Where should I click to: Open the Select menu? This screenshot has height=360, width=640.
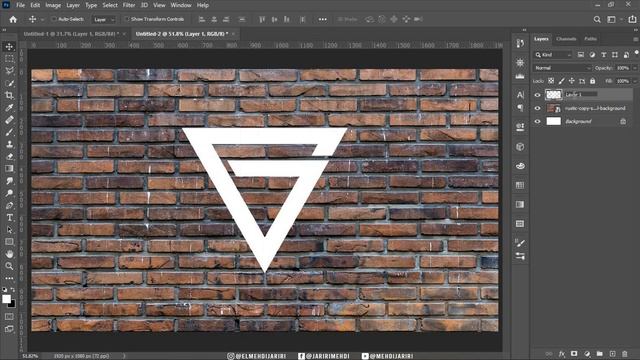(x=110, y=5)
